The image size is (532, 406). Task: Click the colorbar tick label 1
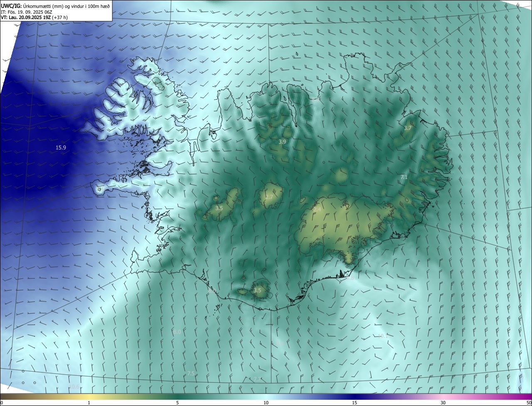tap(89, 403)
